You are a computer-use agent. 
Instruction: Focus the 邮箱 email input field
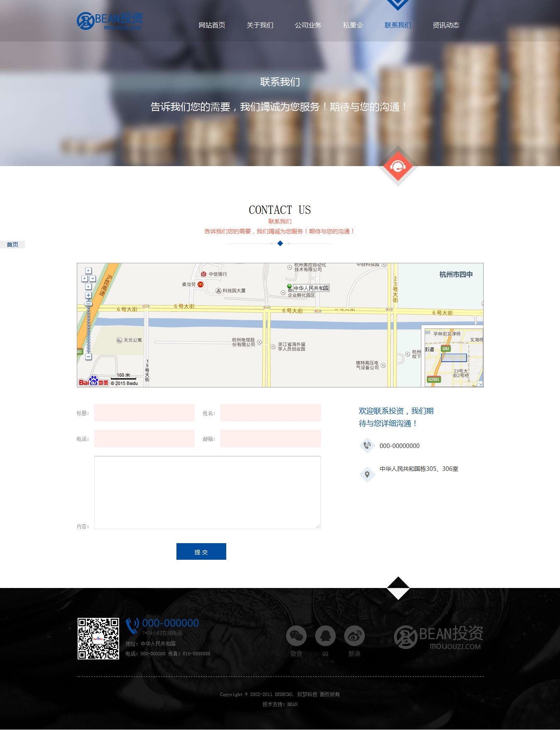tap(270, 438)
